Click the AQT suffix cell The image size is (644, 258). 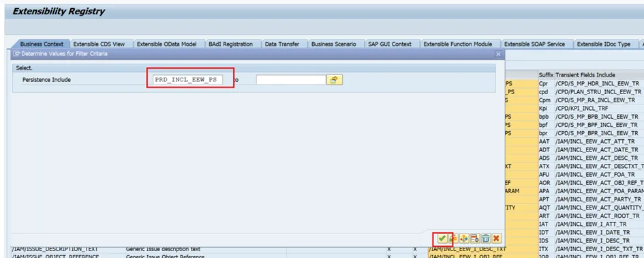click(546, 207)
